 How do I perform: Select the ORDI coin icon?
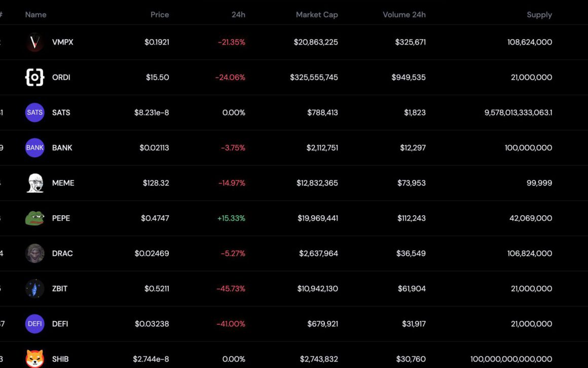[34, 77]
